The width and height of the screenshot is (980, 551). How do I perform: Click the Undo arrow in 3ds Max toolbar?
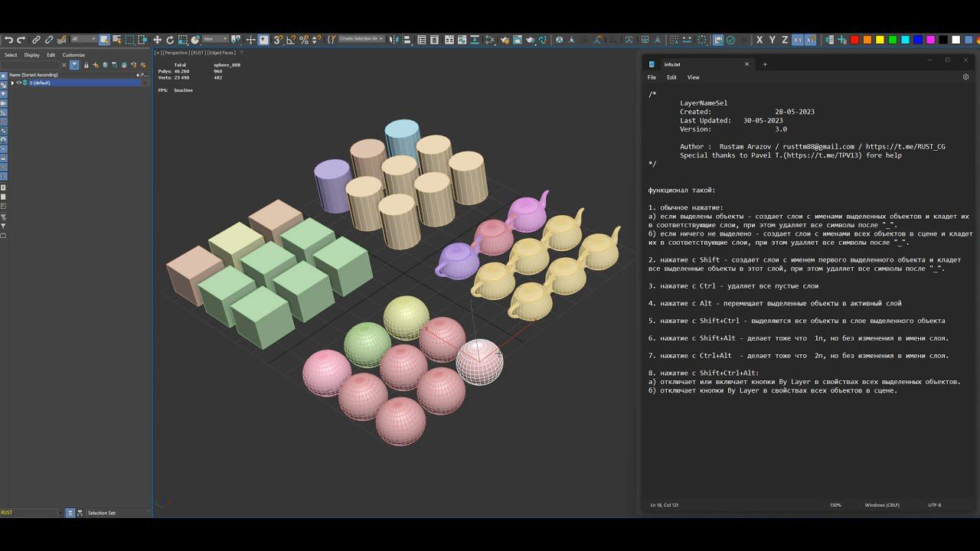click(8, 39)
